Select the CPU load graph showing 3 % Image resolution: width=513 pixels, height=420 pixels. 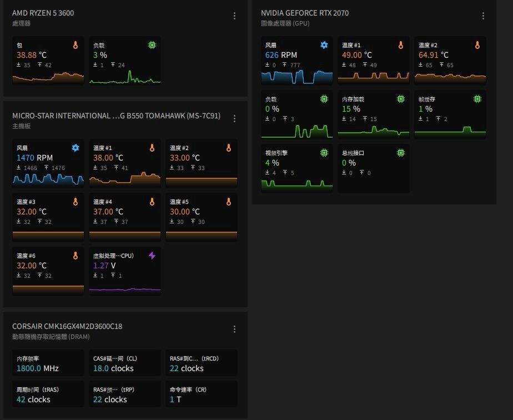125,77
